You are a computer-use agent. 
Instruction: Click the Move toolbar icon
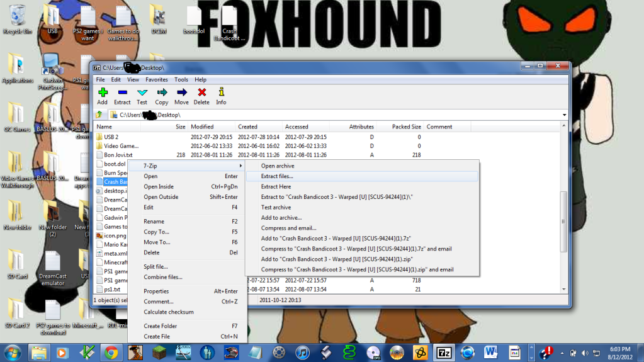181,96
